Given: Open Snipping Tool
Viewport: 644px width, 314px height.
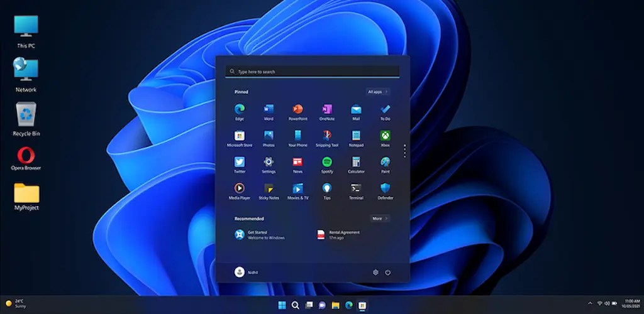Looking at the screenshot, I should pos(327,139).
